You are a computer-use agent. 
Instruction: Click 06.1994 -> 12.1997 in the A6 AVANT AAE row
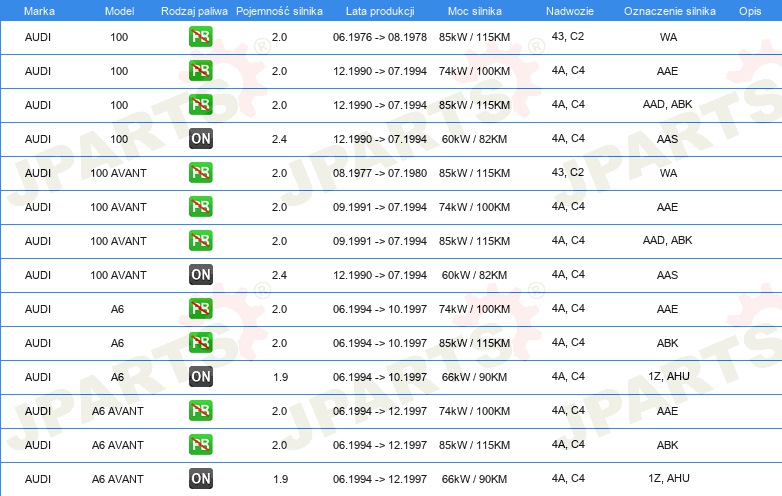point(380,411)
